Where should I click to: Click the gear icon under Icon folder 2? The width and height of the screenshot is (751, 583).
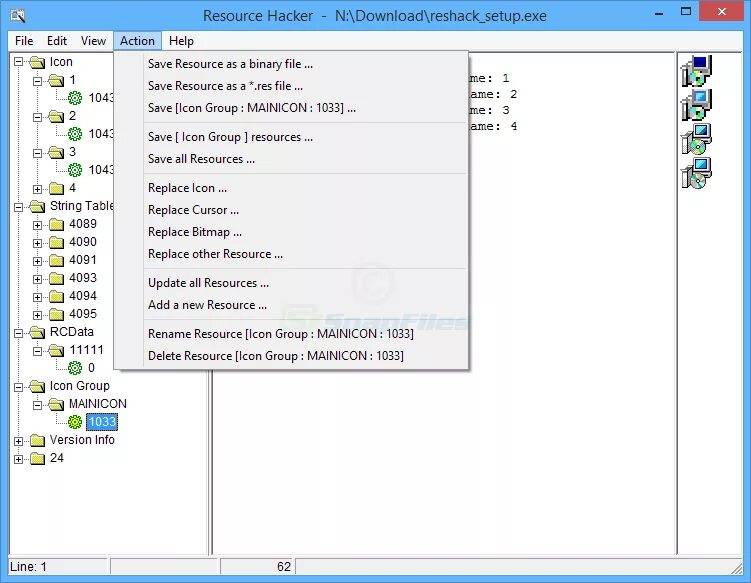pos(75,134)
